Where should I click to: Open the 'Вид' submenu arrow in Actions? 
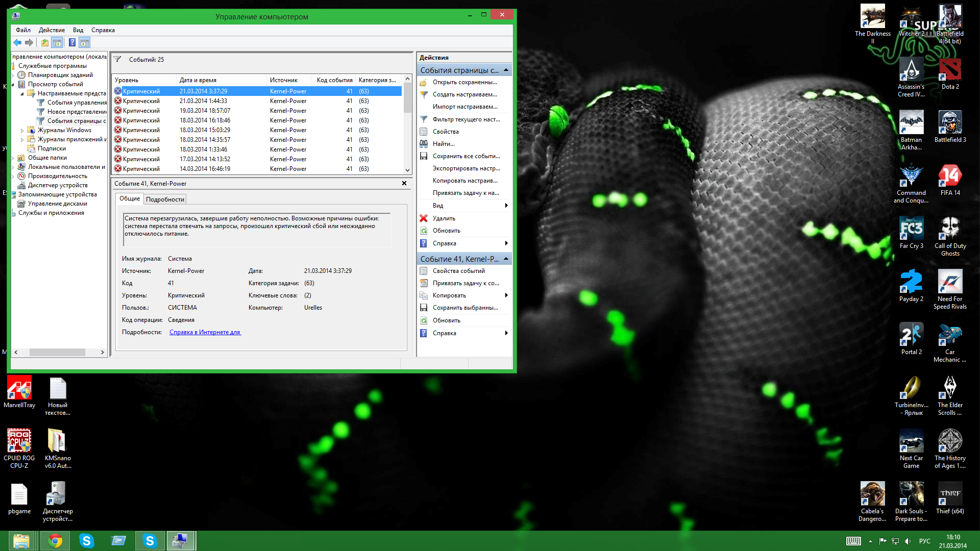pyautogui.click(x=506, y=206)
